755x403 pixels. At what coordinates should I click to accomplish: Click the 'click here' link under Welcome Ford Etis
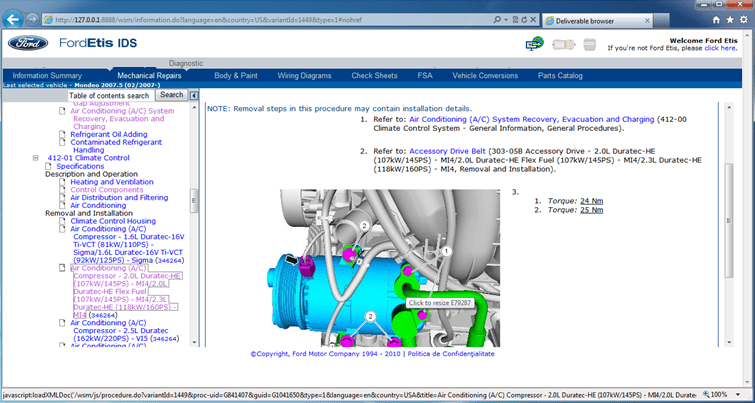coord(720,48)
